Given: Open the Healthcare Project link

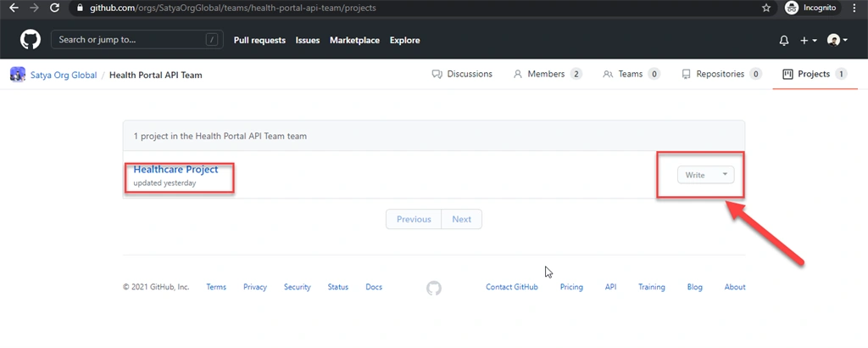Looking at the screenshot, I should pyautogui.click(x=175, y=169).
